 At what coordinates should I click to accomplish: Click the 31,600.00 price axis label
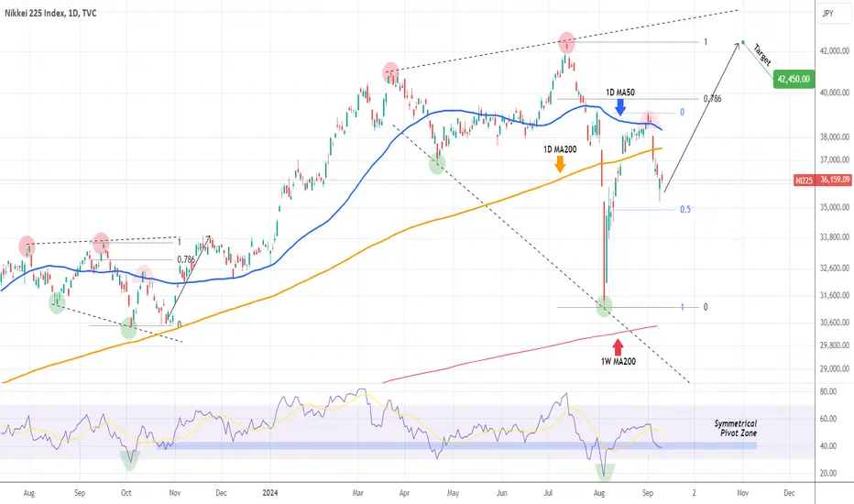coord(835,295)
